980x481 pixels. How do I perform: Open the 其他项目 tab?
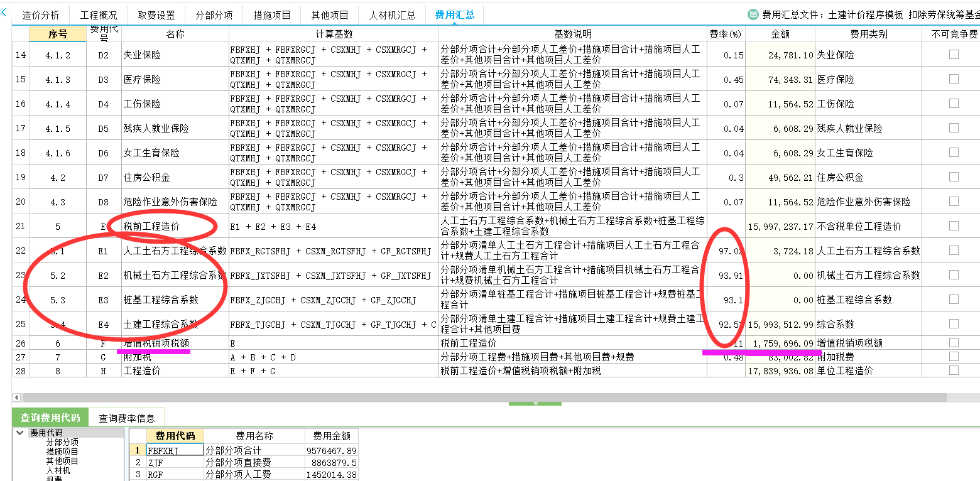[x=330, y=15]
